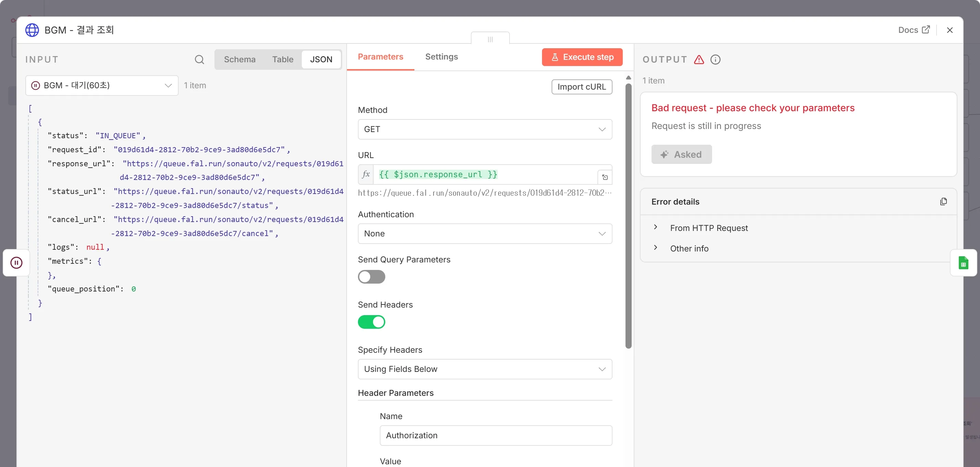Screen dimensions: 980x467
Task: Open the Google Sheets node icon
Action: point(964,262)
